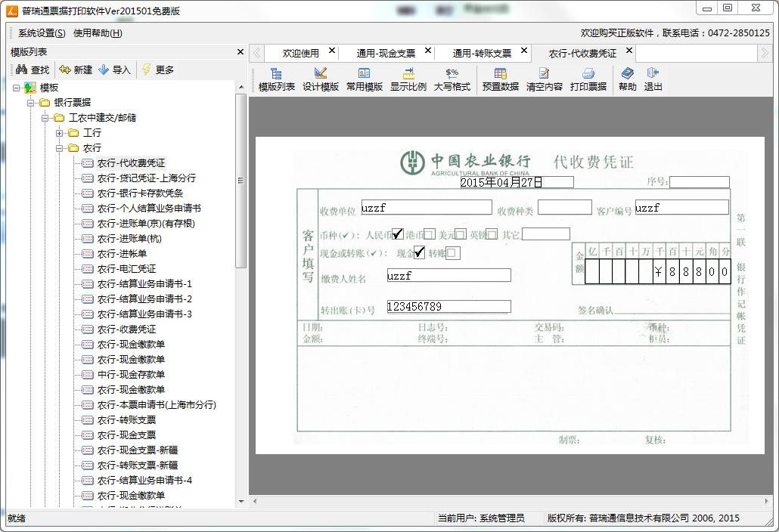Click the 其它 currency input field
This screenshot has height=532, width=779.
point(545,234)
